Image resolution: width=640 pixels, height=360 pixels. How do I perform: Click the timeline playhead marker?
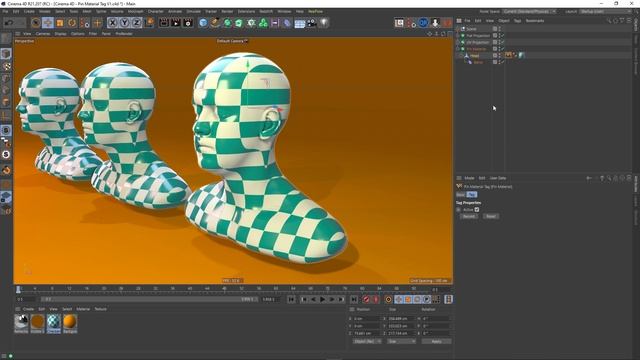18,289
